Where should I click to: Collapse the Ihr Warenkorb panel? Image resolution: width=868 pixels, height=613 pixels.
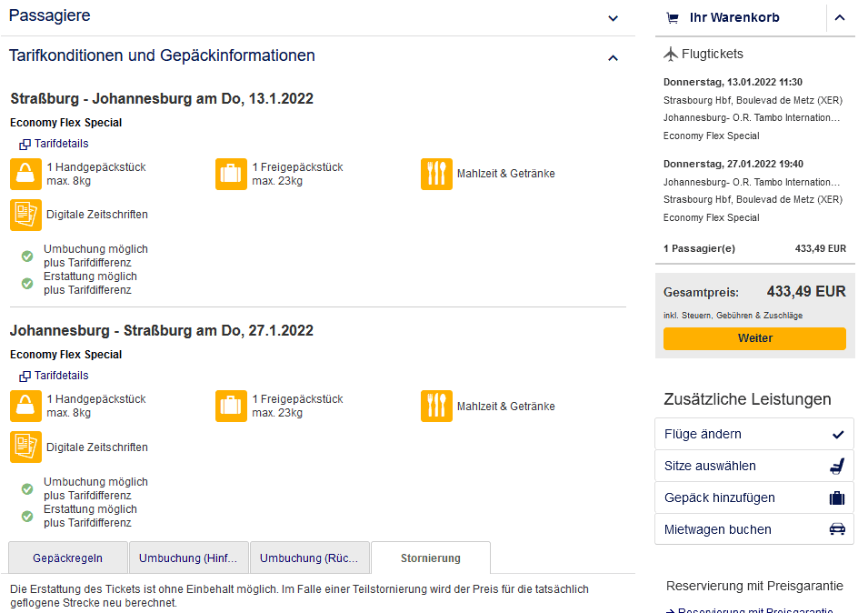tap(840, 18)
